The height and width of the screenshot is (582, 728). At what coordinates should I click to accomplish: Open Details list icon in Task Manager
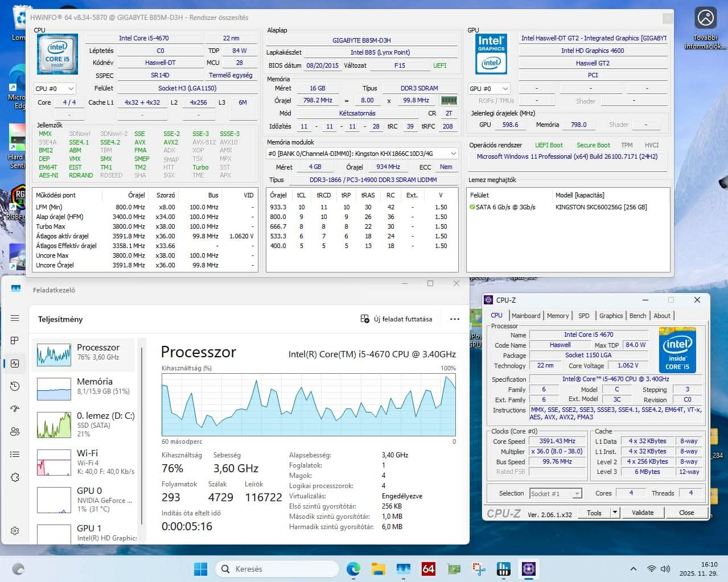(15, 454)
